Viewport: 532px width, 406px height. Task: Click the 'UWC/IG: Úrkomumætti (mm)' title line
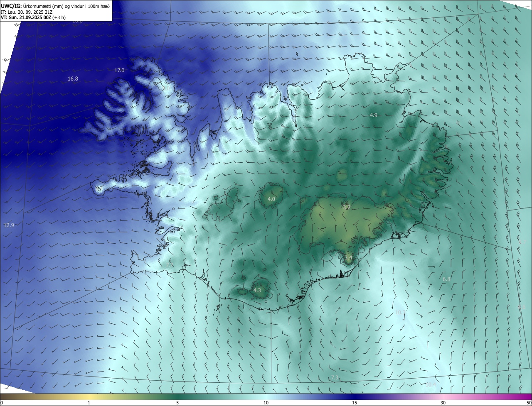point(55,6)
